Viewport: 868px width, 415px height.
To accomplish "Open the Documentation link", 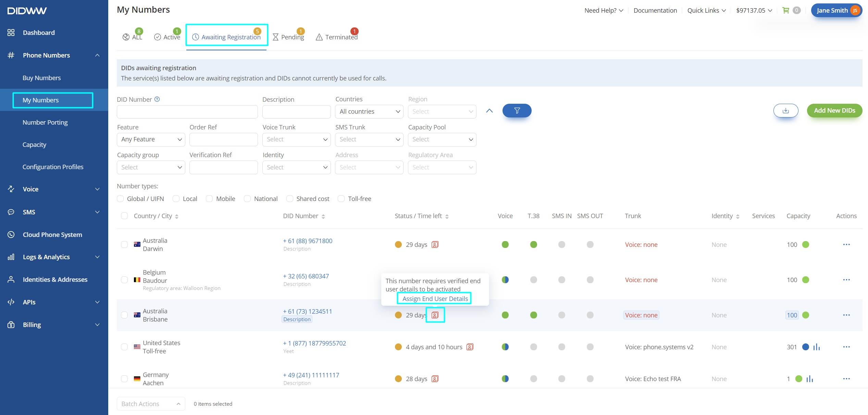I will pos(655,10).
